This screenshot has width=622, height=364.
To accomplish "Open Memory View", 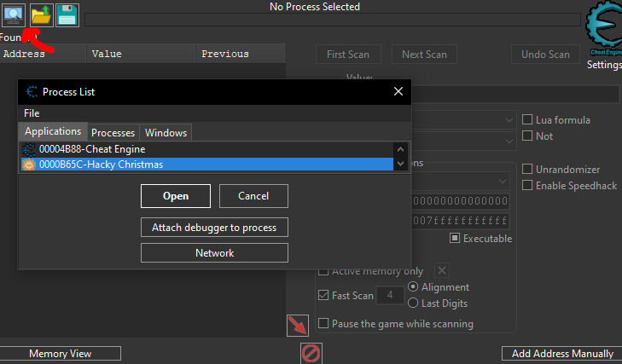I will (x=61, y=354).
